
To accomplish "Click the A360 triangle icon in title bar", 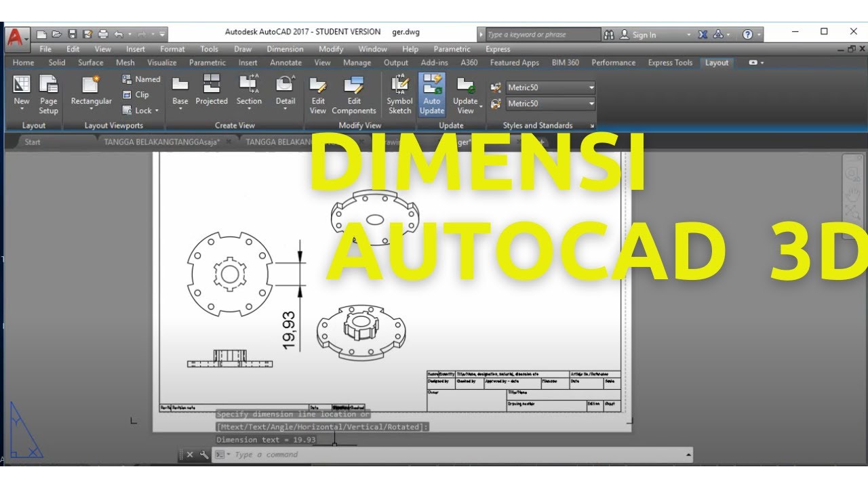I will click(718, 35).
